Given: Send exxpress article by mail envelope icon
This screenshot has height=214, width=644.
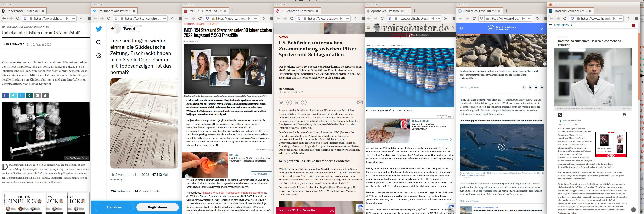Looking at the screenshot, I should coord(360,102).
